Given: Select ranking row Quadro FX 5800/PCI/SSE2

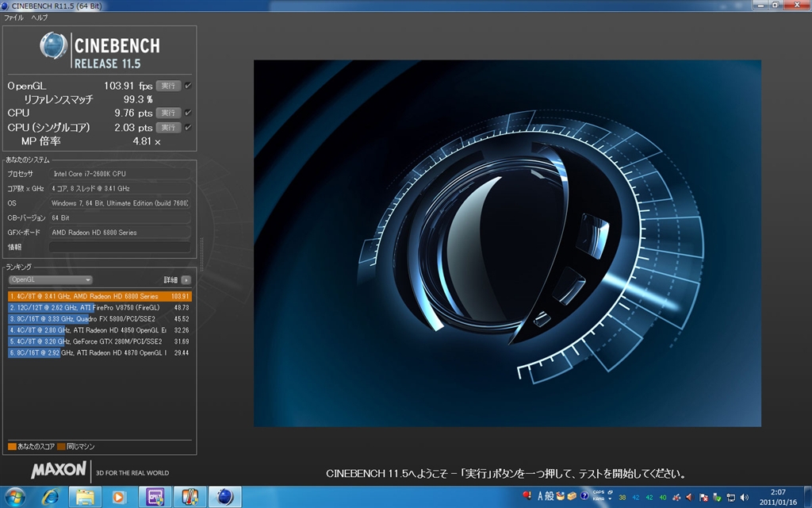Looking at the screenshot, I should (x=99, y=319).
